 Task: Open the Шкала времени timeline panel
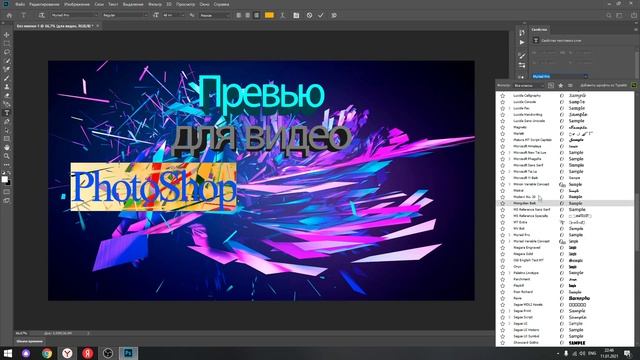click(x=29, y=341)
